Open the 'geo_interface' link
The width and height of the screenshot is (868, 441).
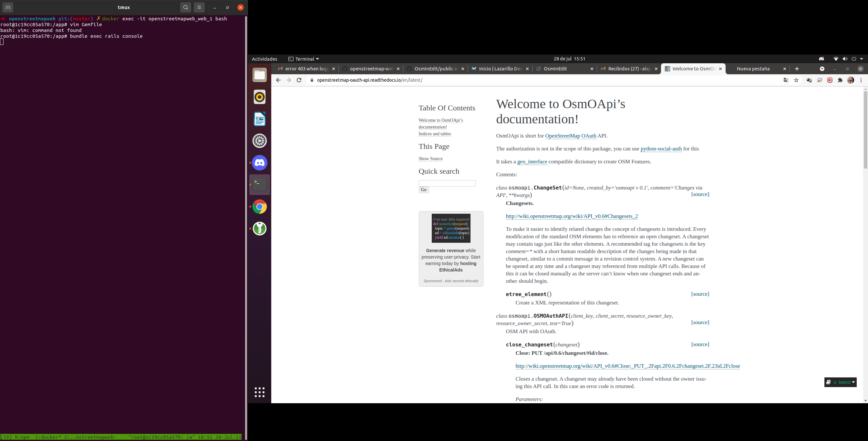532,162
